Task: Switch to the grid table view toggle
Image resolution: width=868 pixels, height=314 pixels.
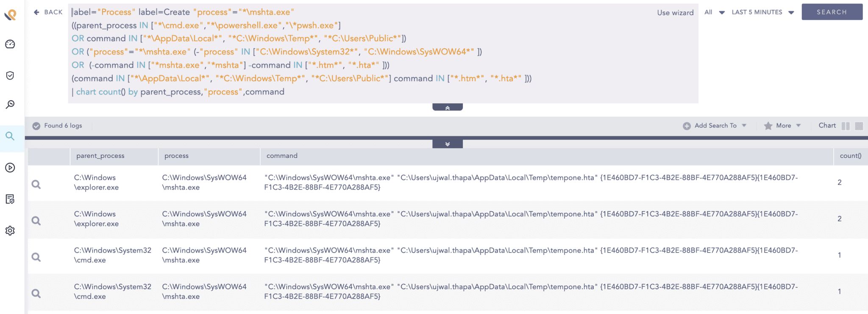Action: click(x=859, y=126)
